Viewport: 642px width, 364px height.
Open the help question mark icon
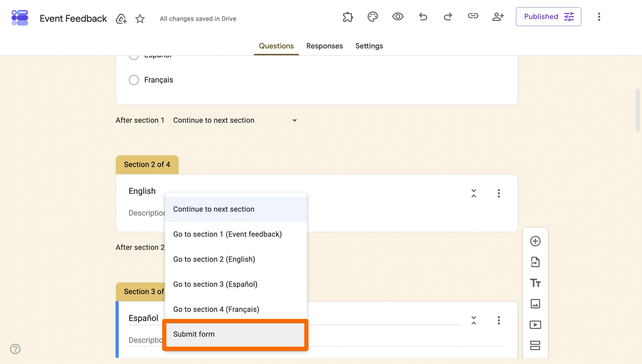[15, 349]
